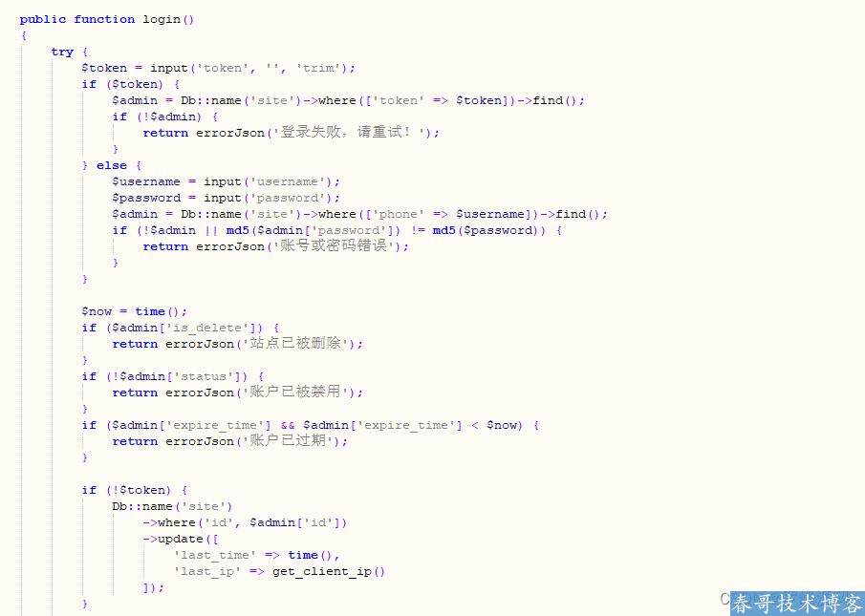Click the 'expire_time' < $now condition line
The height and width of the screenshot is (616, 865).
click(311, 425)
